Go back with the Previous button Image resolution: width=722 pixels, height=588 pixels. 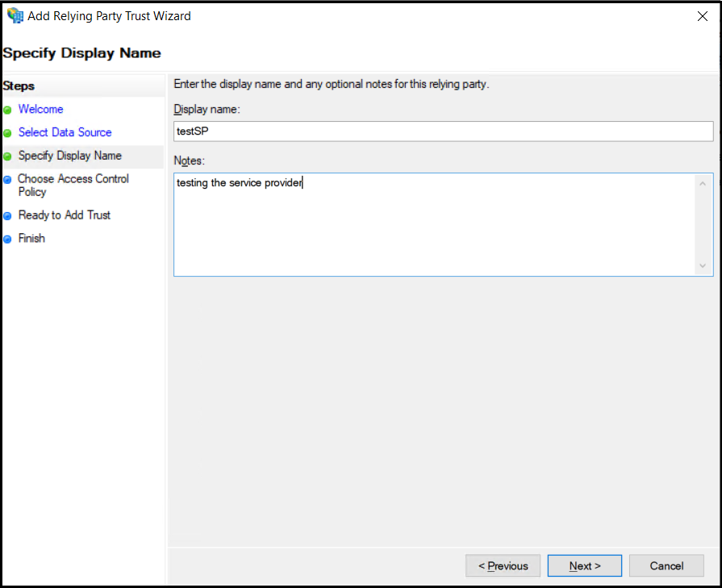tap(503, 565)
